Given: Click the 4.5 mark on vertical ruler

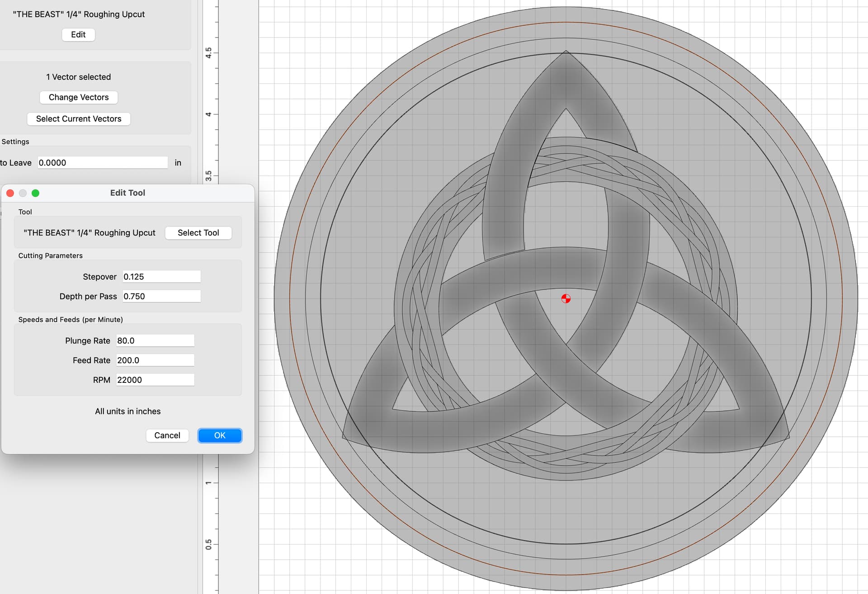Looking at the screenshot, I should pos(208,53).
